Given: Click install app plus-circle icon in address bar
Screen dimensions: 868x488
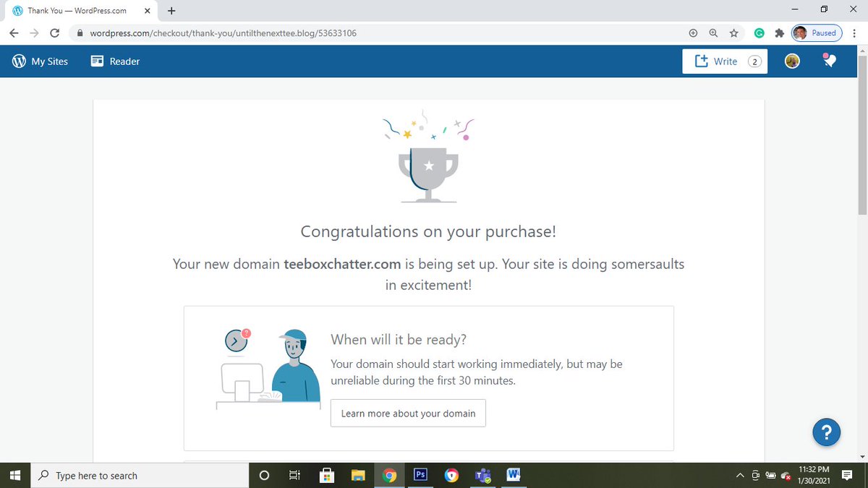Looking at the screenshot, I should click(693, 33).
